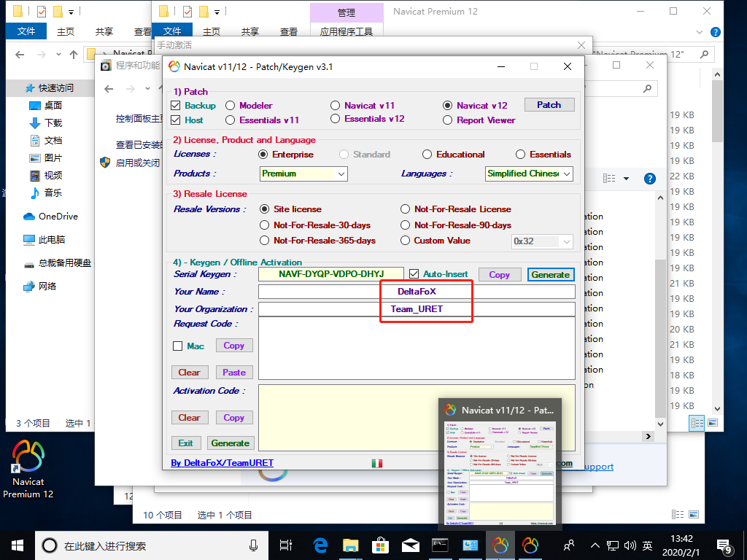The width and height of the screenshot is (747, 560).
Task: Toggle the Backup checkbox
Action: click(175, 106)
